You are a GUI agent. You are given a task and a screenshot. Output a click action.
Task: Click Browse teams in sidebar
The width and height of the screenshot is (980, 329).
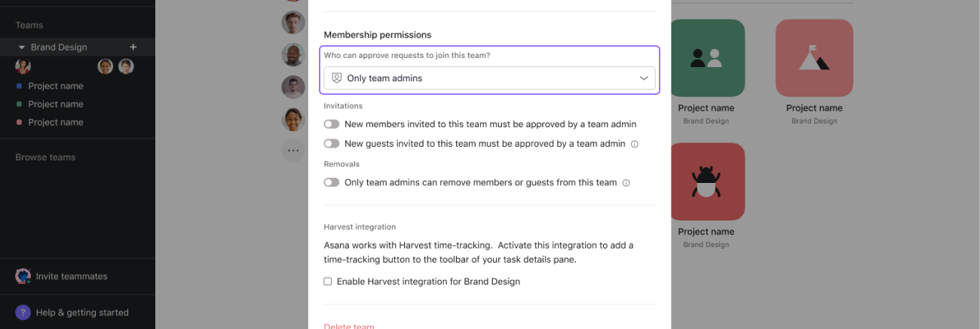(45, 157)
